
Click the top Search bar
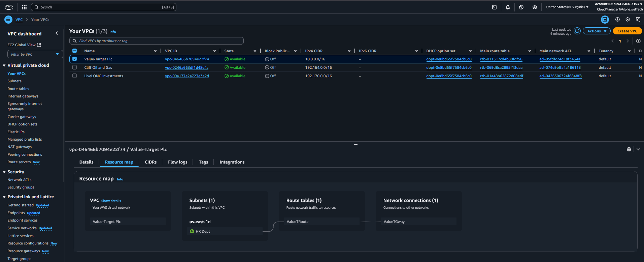(x=104, y=7)
